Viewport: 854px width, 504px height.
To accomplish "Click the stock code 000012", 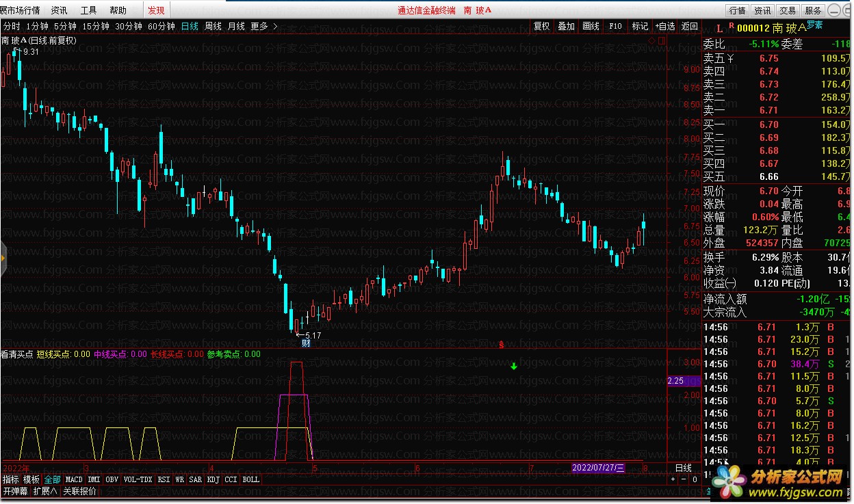I will click(753, 28).
